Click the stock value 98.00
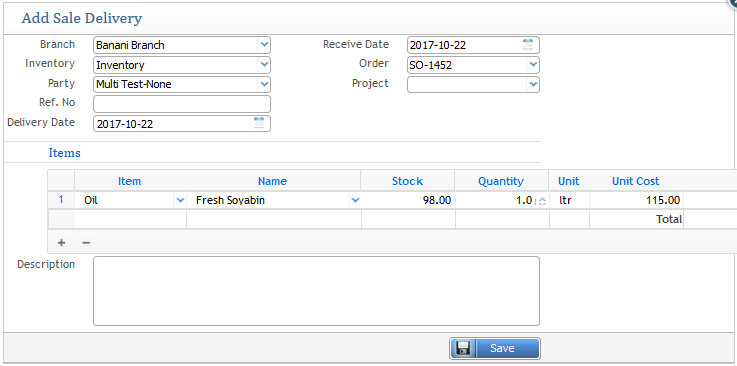737x366 pixels. pyautogui.click(x=437, y=201)
